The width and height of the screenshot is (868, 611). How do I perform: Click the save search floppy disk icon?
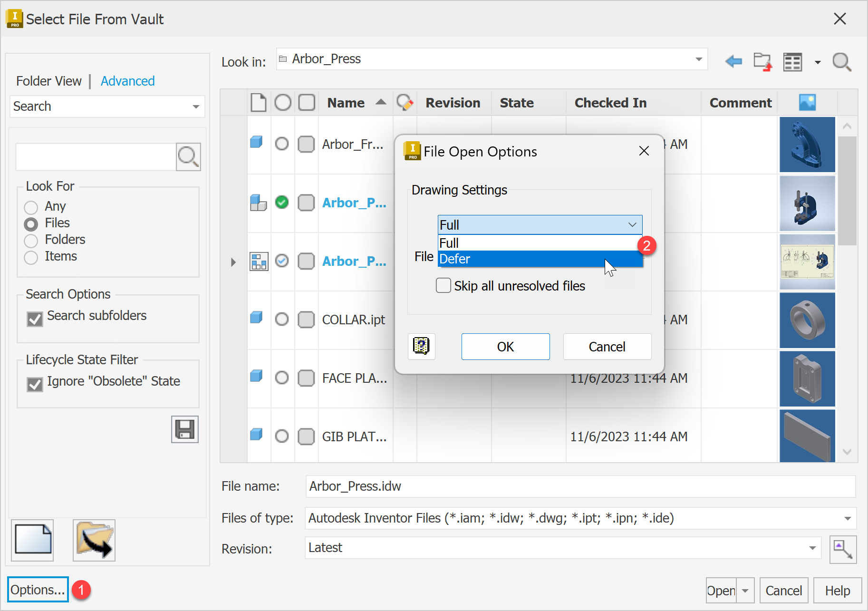pos(185,429)
